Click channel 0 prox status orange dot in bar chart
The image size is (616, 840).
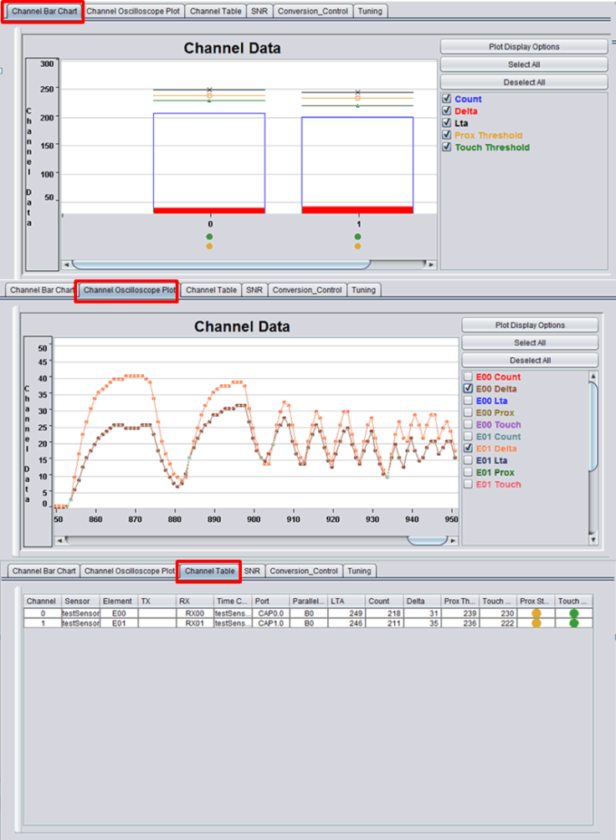209,247
